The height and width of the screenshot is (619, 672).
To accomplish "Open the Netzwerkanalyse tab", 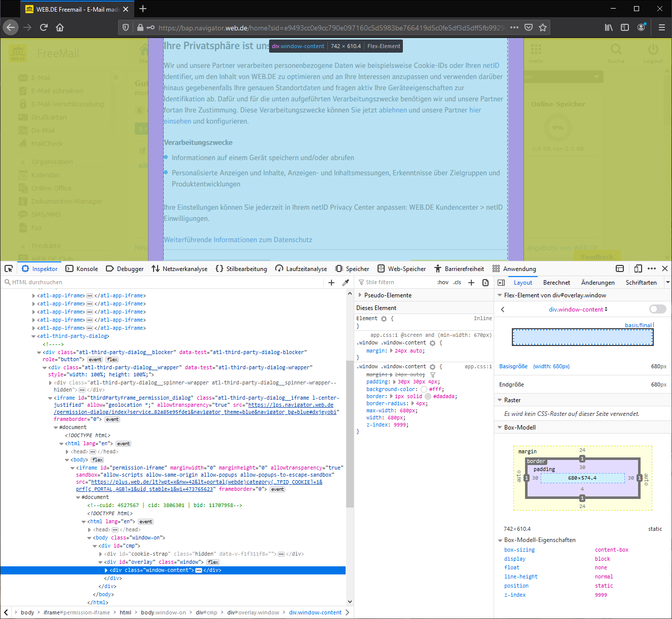I will point(179,268).
